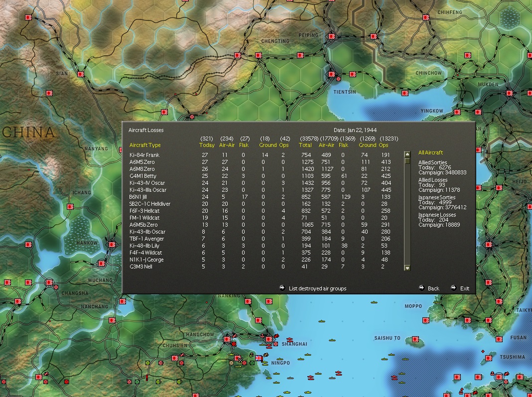Select the FM-1 Wildcat row
Image resolution: width=532 pixels, height=397 pixels.
(x=260, y=218)
